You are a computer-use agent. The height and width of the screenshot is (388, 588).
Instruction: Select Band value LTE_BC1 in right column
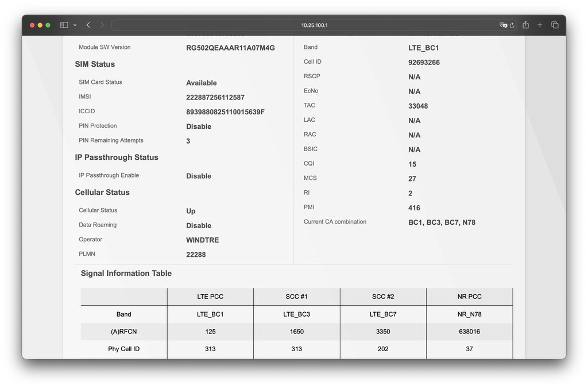423,48
